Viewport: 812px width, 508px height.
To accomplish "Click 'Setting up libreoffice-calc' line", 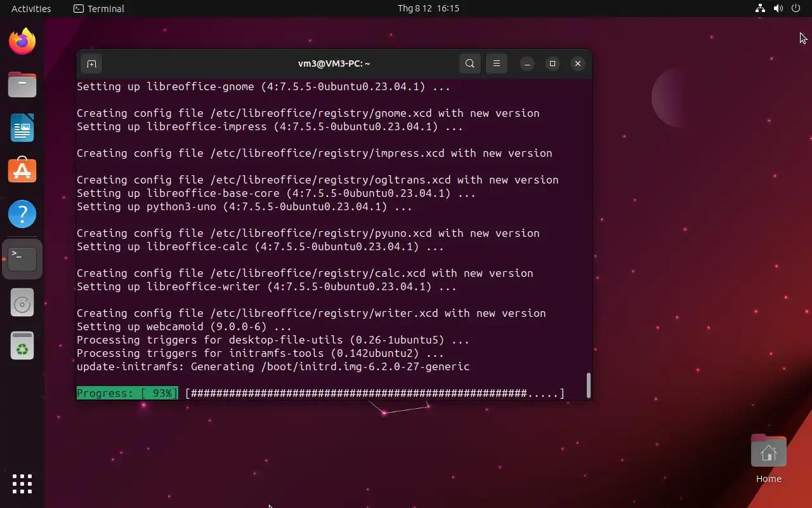I will pos(260,246).
